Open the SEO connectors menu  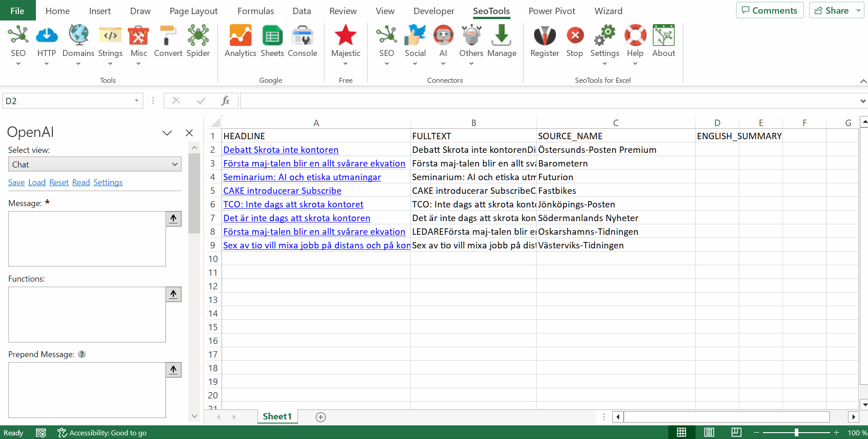pyautogui.click(x=387, y=45)
